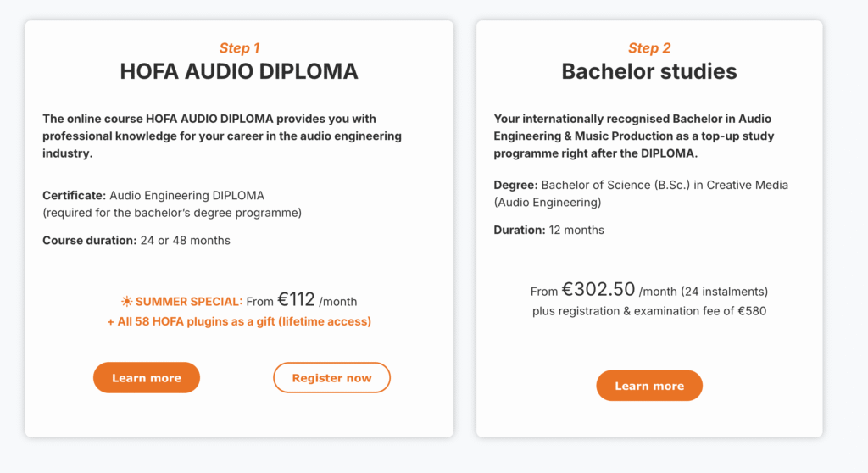Click the bachelor's degree requirement note

pyautogui.click(x=172, y=212)
